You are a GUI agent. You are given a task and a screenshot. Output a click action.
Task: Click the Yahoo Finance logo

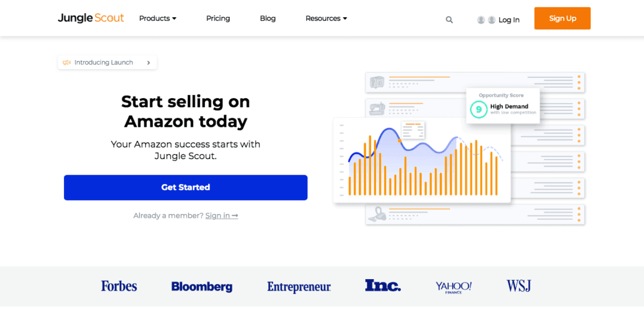[453, 287]
